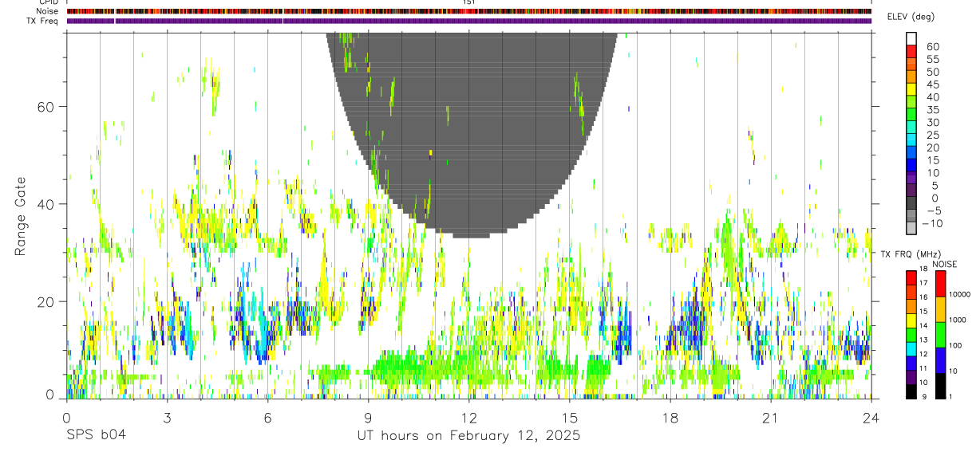Select the cyan segment in the TX FRQ color bar
This screenshot has height=452, width=980.
point(911,349)
